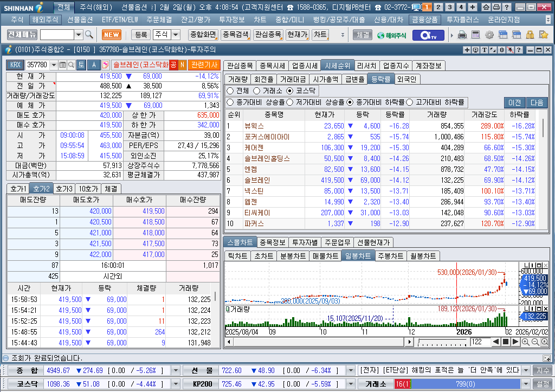Expand the 선물 ticker dropdown
555x392 pixels.
pyautogui.click(x=351, y=370)
